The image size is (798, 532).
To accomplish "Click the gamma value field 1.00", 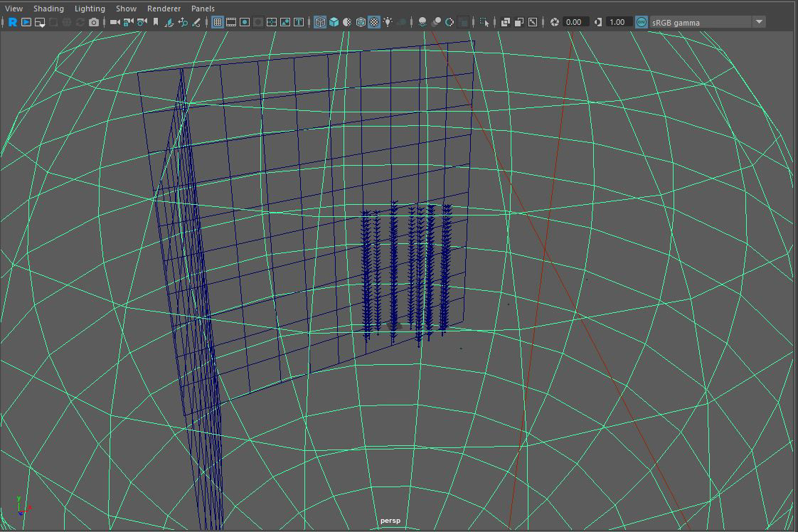I will 619,22.
